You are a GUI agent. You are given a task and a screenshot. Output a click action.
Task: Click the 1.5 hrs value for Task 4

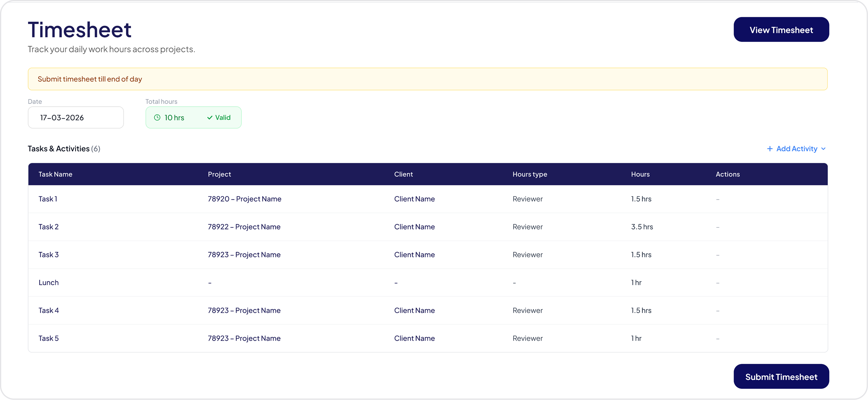pyautogui.click(x=641, y=311)
